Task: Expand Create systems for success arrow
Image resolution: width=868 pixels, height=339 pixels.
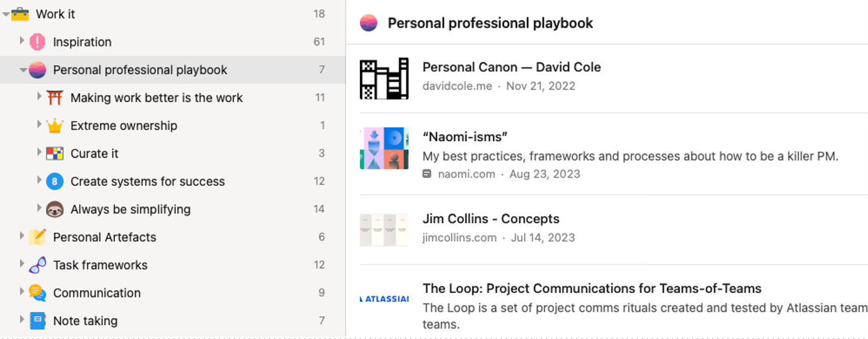Action: click(x=39, y=180)
